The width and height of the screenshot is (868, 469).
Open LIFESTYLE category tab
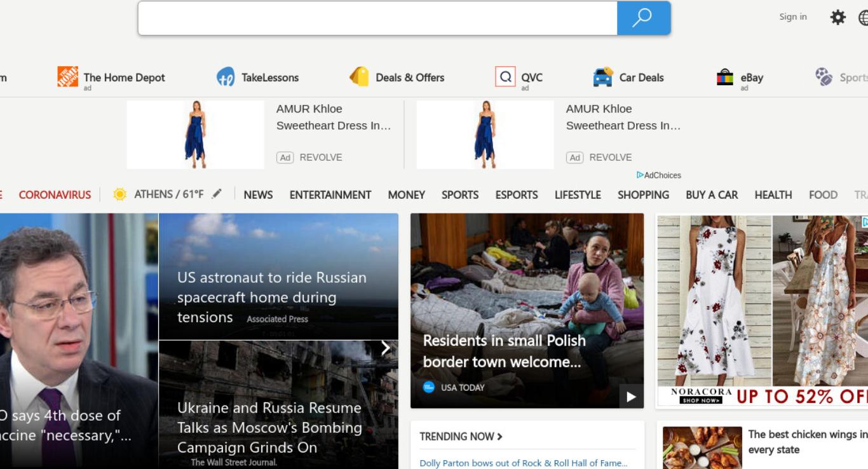point(578,195)
